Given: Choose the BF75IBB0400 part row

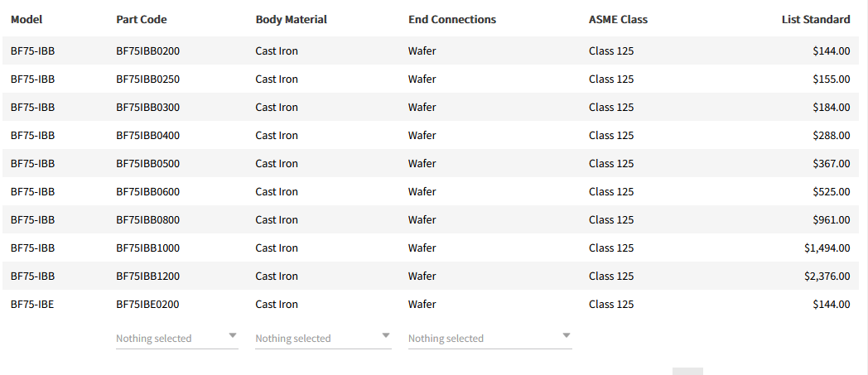Looking at the screenshot, I should point(147,136).
